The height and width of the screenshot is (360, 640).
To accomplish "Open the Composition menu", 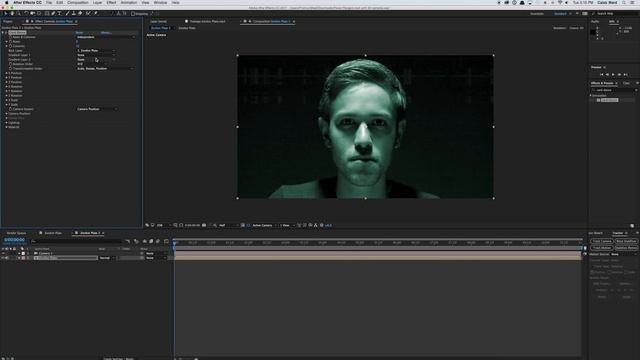I will [x=78, y=2].
